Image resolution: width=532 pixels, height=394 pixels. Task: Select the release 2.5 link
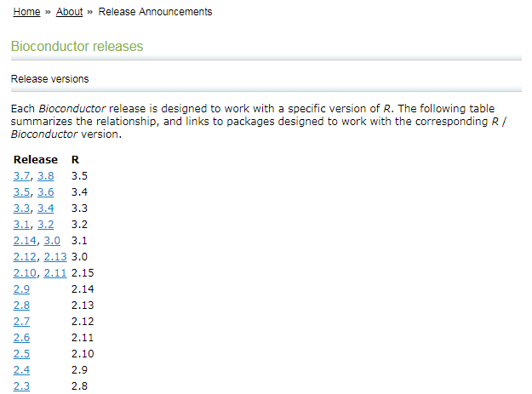click(x=22, y=354)
